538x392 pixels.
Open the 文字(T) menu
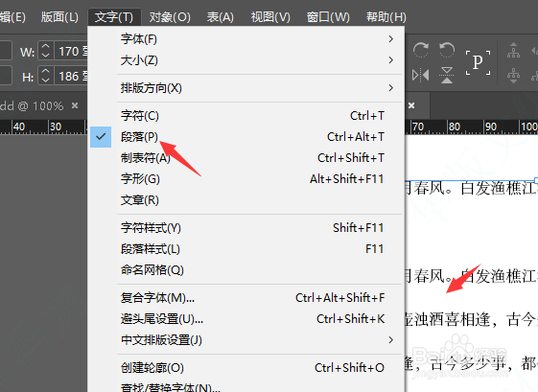(114, 17)
